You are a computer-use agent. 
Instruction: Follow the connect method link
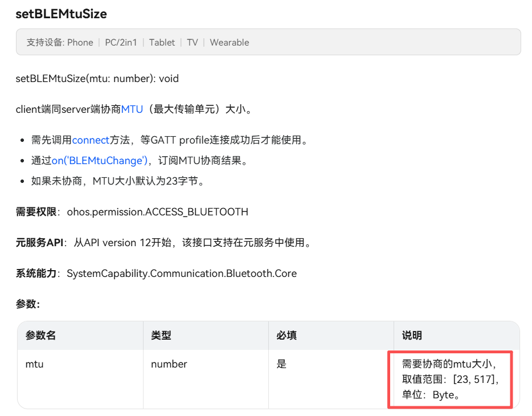tap(91, 140)
